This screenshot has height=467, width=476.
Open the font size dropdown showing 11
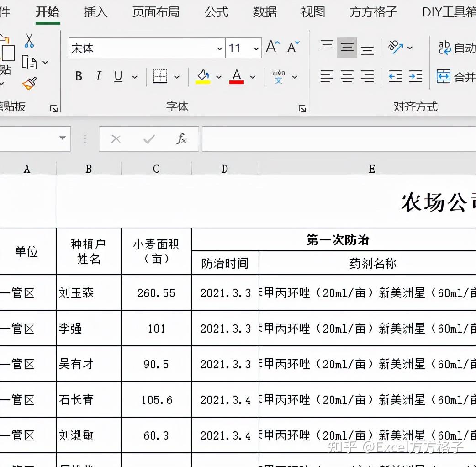[256, 48]
